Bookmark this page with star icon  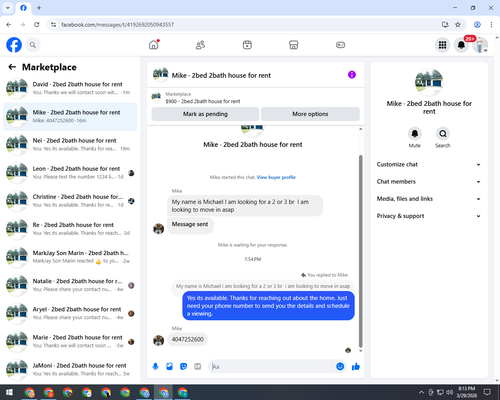(x=458, y=25)
